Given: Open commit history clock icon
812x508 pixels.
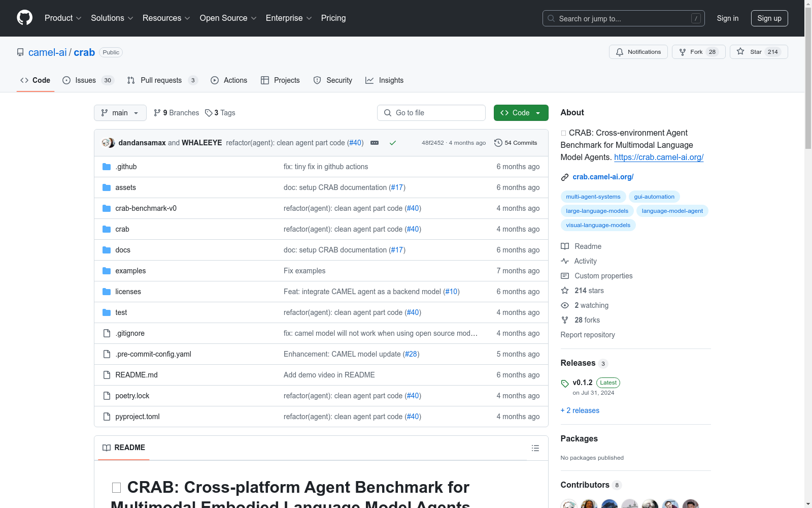Looking at the screenshot, I should click(498, 143).
